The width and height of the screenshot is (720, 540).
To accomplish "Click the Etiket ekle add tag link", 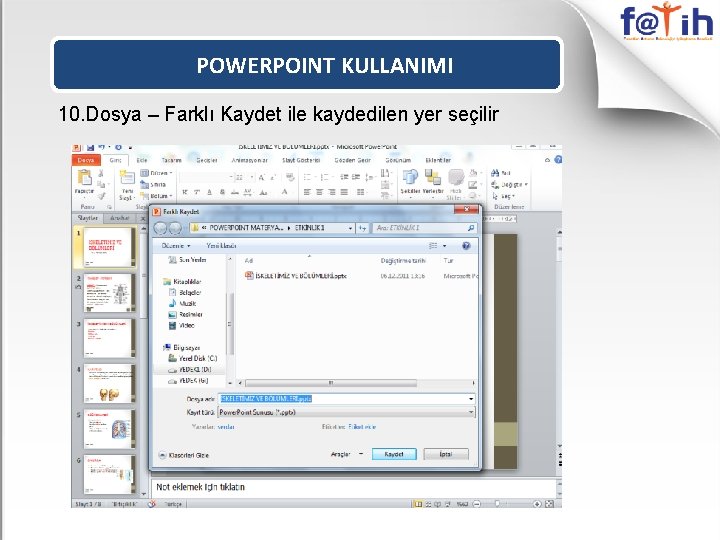I will pos(362,427).
